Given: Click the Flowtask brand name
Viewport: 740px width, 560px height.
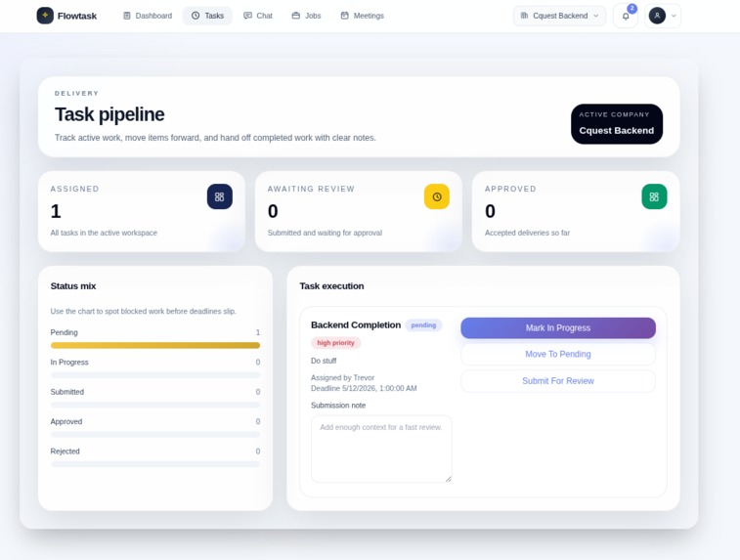Looking at the screenshot, I should pos(77,16).
